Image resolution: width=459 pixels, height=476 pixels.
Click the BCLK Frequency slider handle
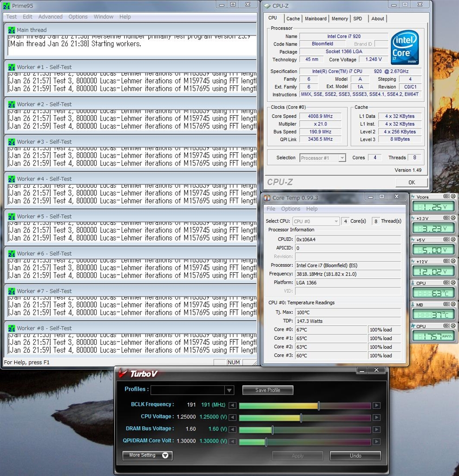319,405
